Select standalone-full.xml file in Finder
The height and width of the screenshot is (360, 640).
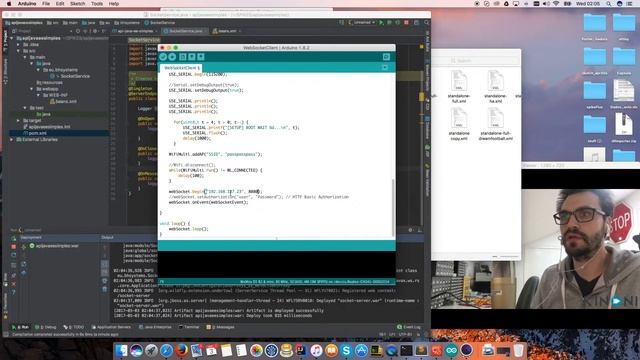click(459, 87)
